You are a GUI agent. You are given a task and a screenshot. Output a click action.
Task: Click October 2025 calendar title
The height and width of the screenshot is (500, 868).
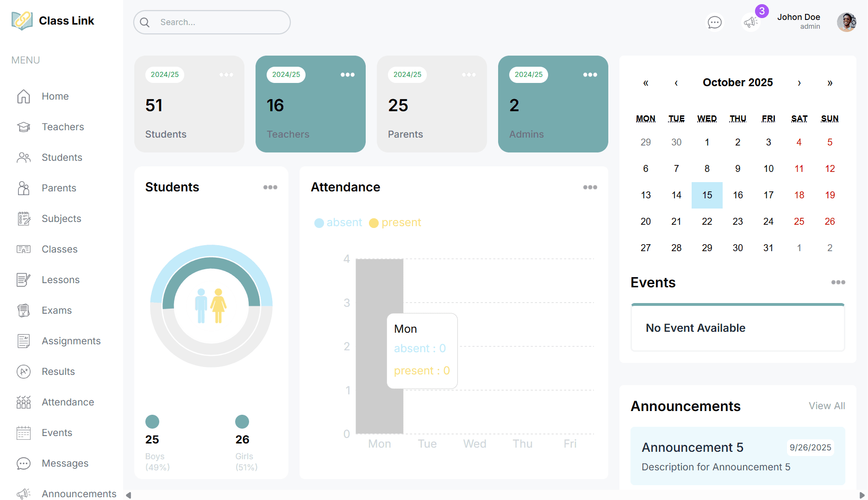click(x=738, y=82)
